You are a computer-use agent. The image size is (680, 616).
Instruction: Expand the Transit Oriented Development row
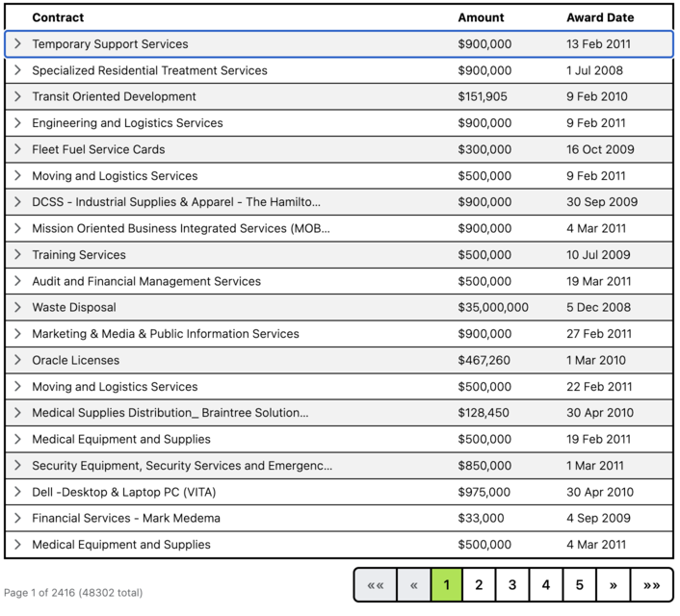17,96
